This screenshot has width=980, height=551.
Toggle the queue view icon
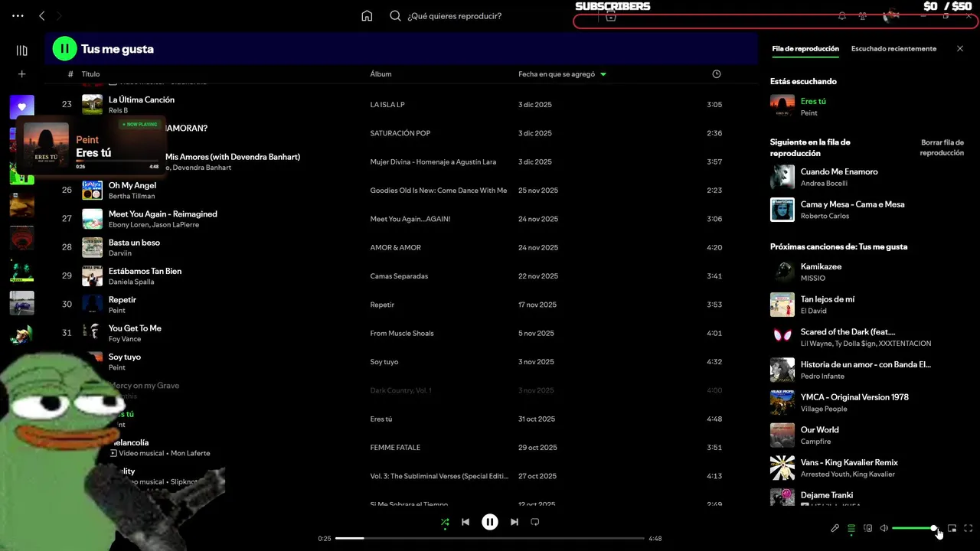(851, 528)
